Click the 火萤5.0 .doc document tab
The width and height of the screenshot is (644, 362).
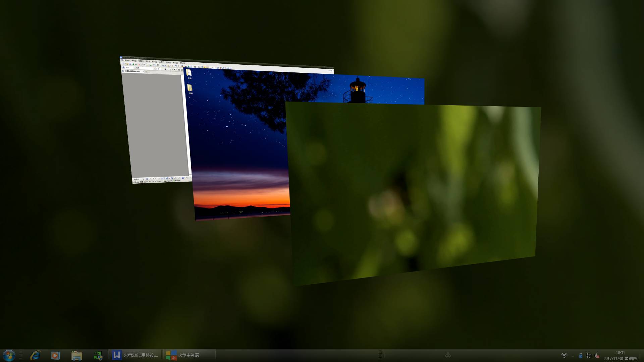(x=132, y=71)
